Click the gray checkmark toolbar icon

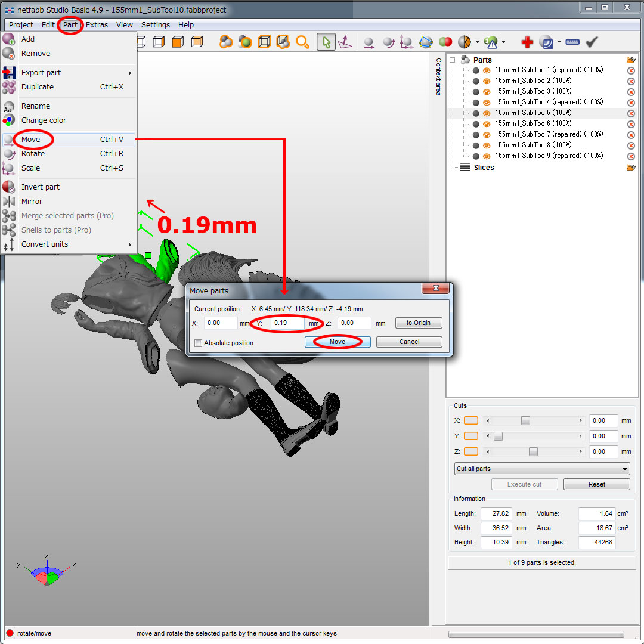point(592,42)
